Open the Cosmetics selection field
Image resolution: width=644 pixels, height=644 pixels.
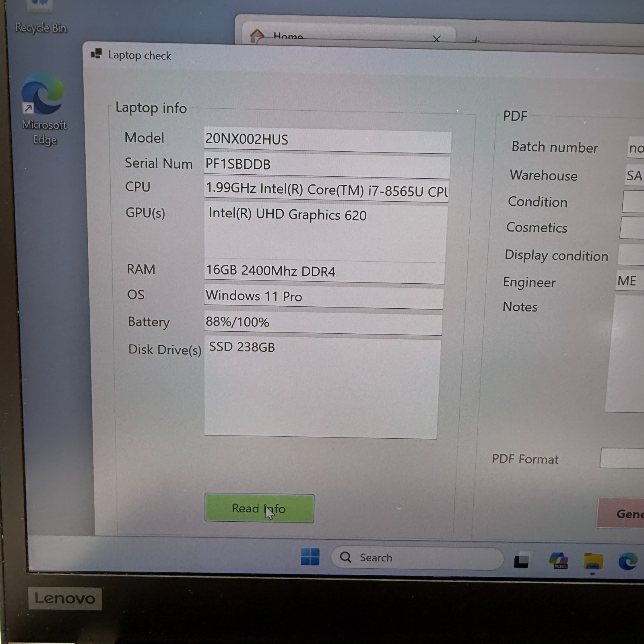[632, 228]
